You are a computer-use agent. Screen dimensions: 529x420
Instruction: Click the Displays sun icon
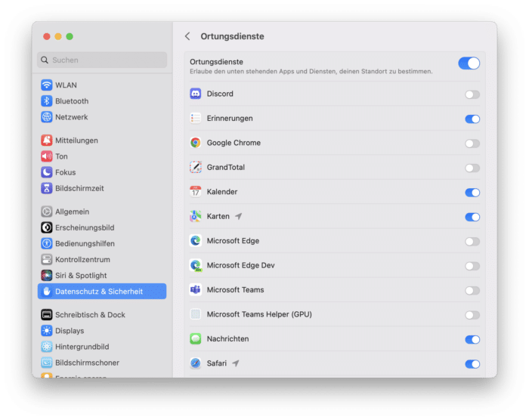(x=47, y=331)
